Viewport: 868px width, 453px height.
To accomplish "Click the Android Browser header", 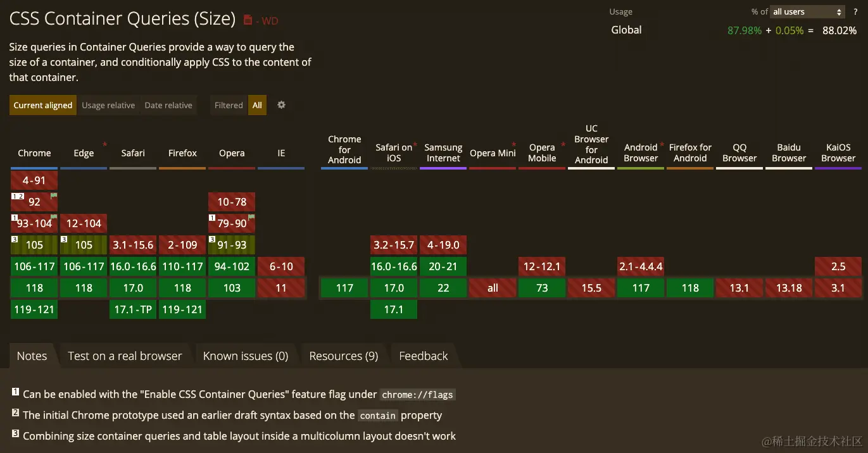I will pyautogui.click(x=641, y=152).
